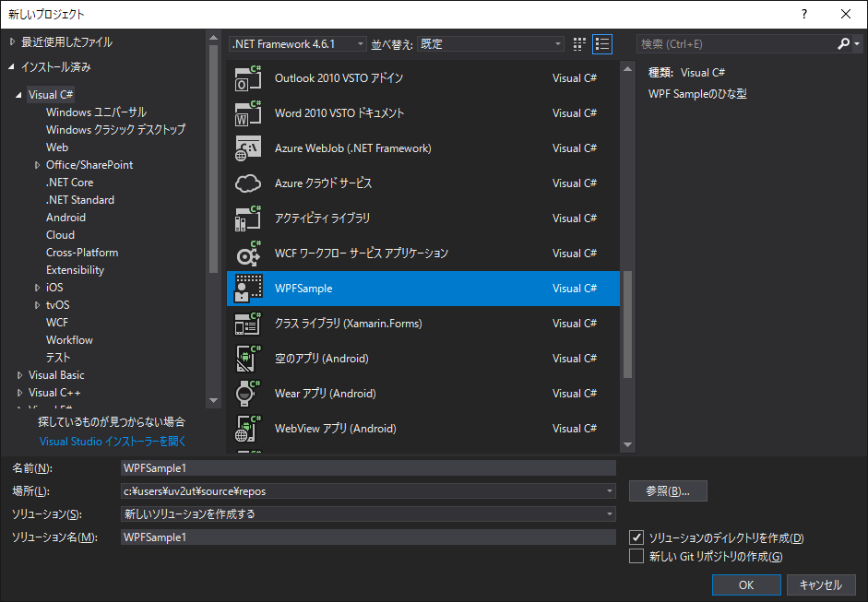The width and height of the screenshot is (868, 602).
Task: Select the Extensibility category
Action: coord(76,270)
